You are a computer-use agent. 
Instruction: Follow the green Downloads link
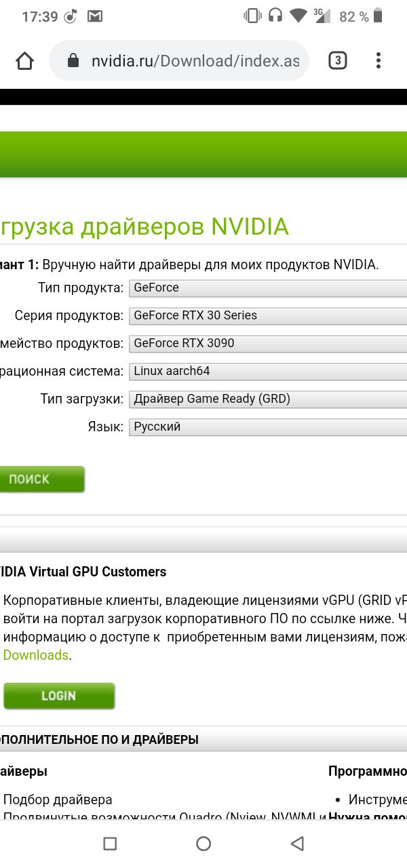click(35, 655)
